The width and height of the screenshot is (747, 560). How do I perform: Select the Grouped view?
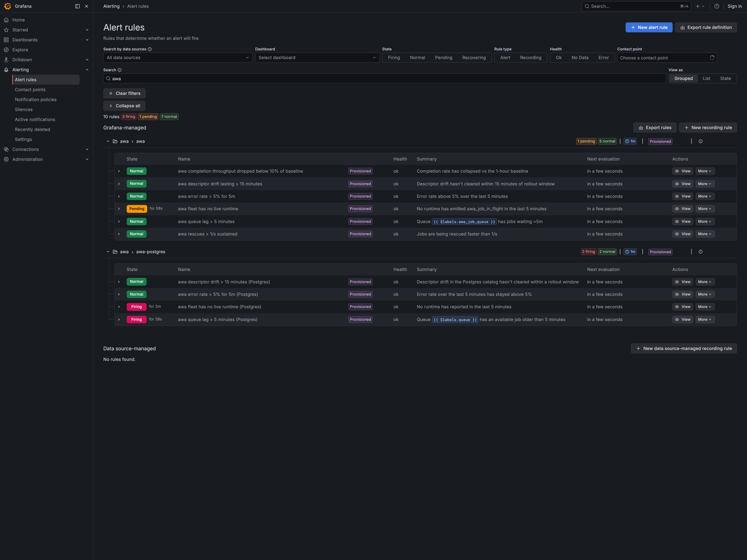(684, 78)
